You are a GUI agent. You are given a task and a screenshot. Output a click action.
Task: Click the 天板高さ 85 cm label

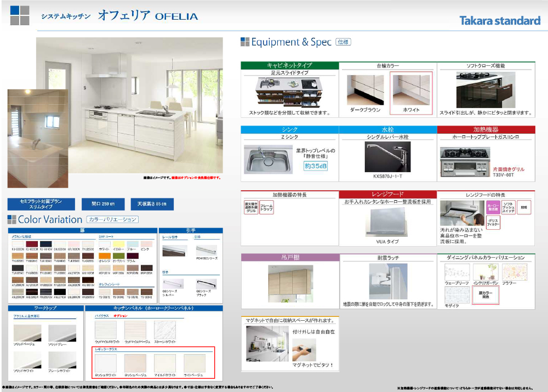(x=152, y=204)
